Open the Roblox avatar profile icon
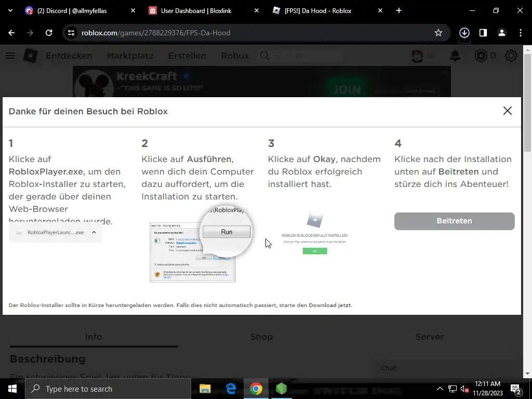Screen dimensions: 532x399 (417, 56)
